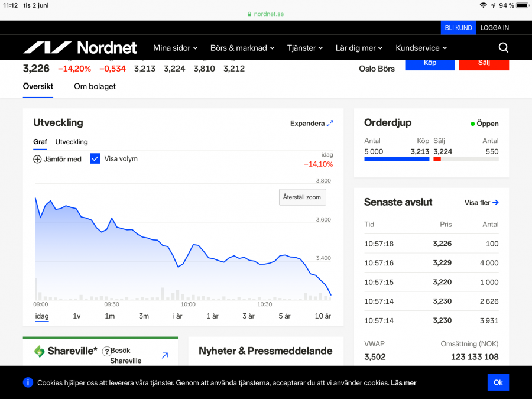Switch to the Om bolaget tab
Viewport: 532px width, 399px height.
(95, 86)
